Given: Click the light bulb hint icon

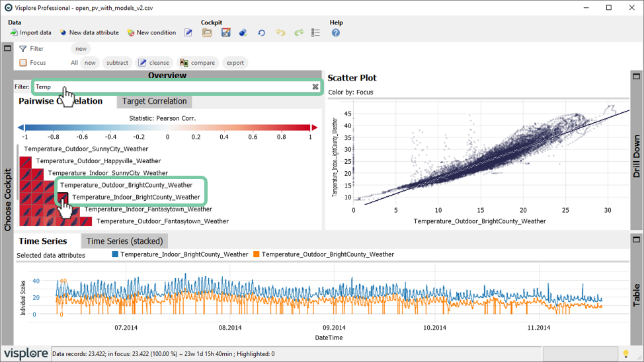Looking at the screenshot, I should 625,353.
